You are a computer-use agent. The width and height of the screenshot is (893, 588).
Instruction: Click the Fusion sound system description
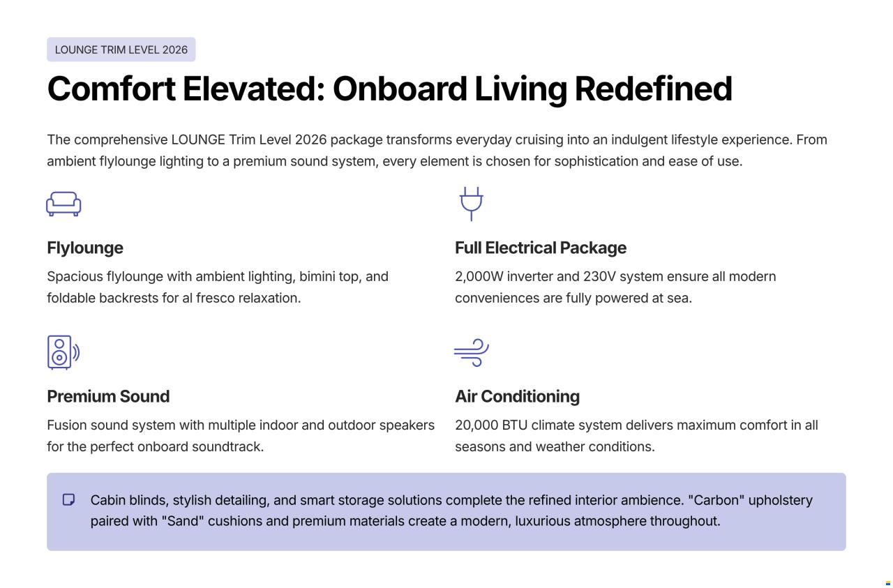[x=241, y=435]
